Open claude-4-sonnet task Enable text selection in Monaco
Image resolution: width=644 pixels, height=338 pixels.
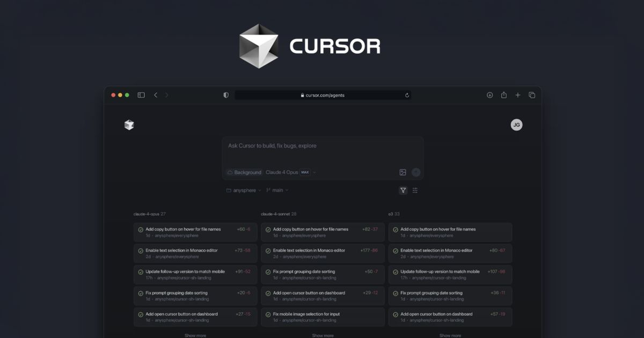tap(323, 253)
